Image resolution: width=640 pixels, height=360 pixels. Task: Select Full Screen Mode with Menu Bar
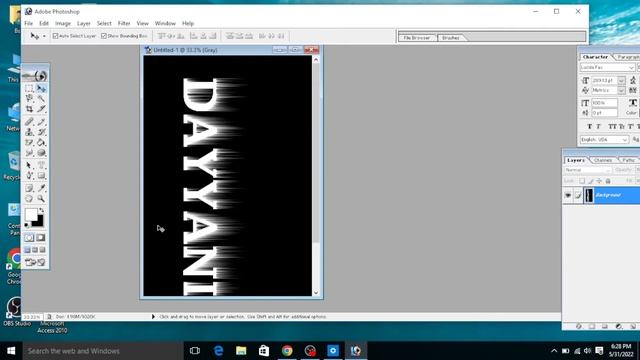click(35, 250)
